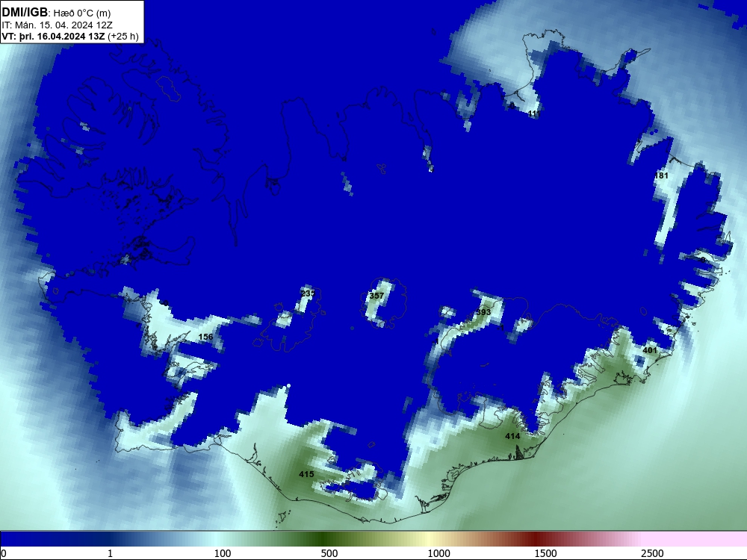Click the color scale tick label 500
Image resolution: width=747 pixels, height=560 pixels.
[x=329, y=553]
